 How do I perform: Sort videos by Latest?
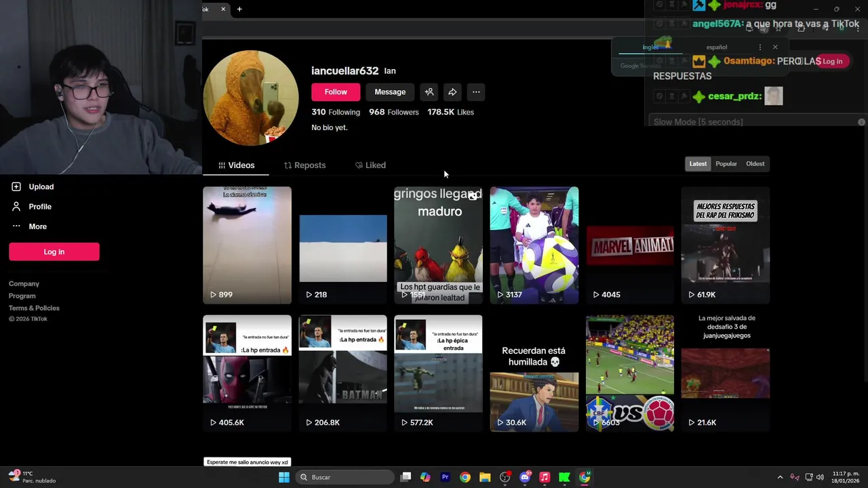[x=698, y=163]
